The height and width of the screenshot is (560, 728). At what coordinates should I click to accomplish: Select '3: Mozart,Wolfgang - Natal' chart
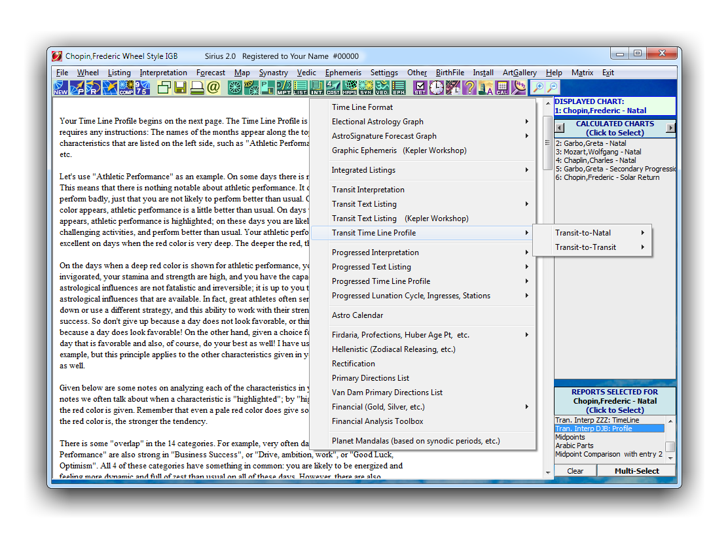point(615,152)
